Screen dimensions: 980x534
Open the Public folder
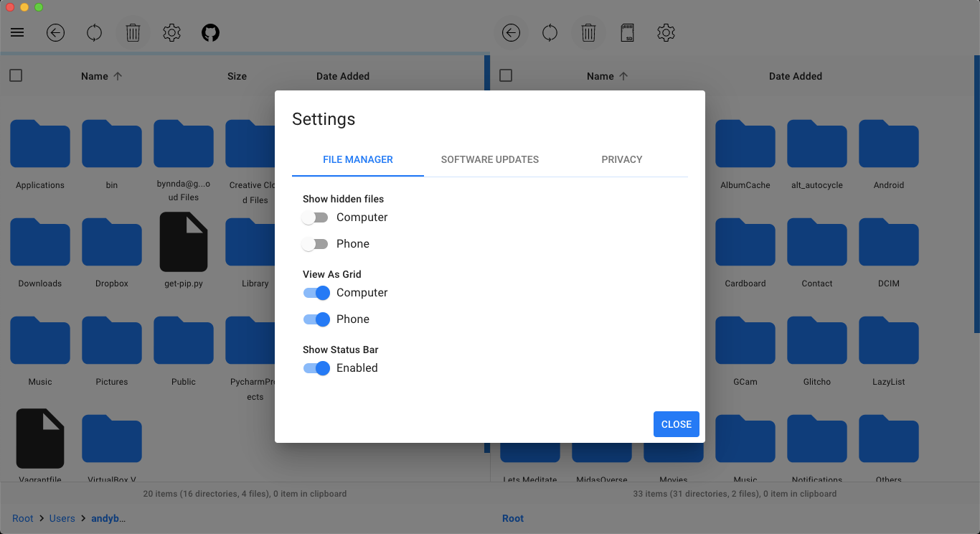pyautogui.click(x=184, y=341)
